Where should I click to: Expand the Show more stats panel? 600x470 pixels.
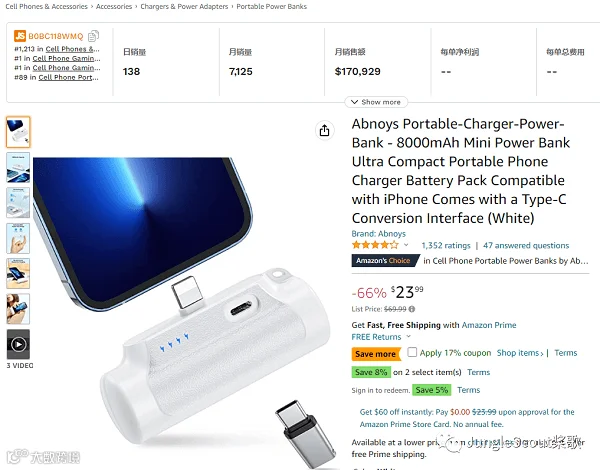(x=376, y=102)
